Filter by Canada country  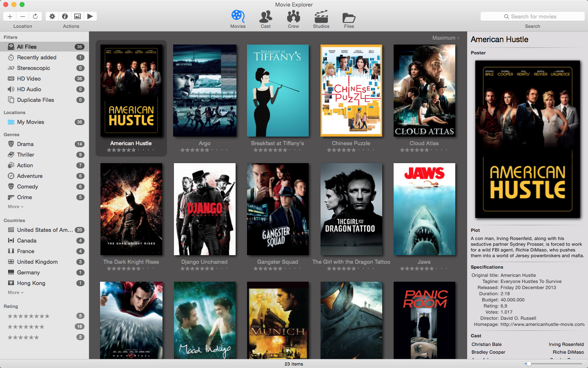pyautogui.click(x=44, y=240)
